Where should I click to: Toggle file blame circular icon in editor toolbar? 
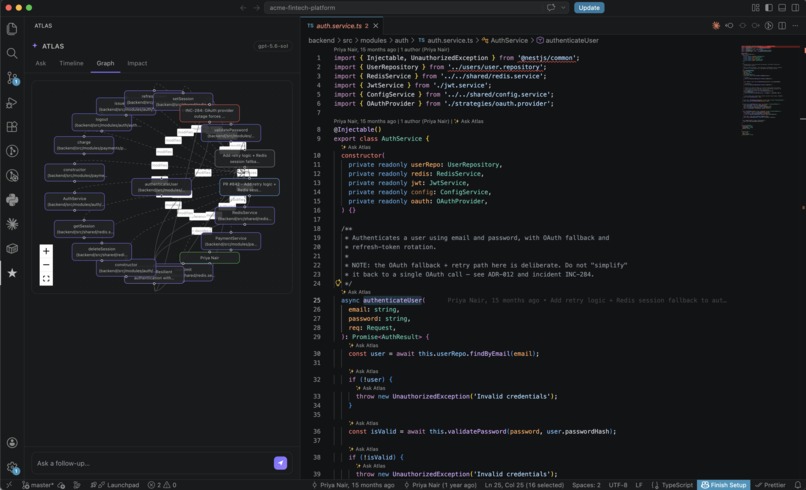pyautogui.click(x=768, y=26)
